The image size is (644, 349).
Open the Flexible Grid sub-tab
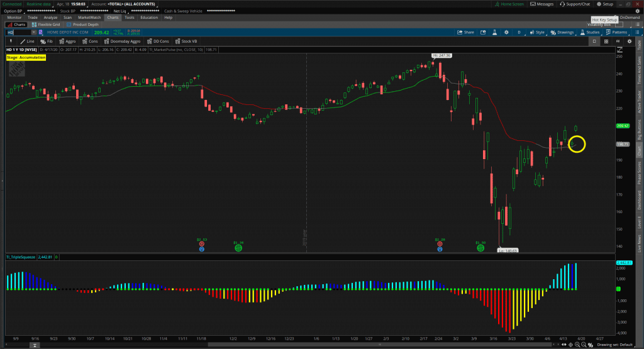48,25
